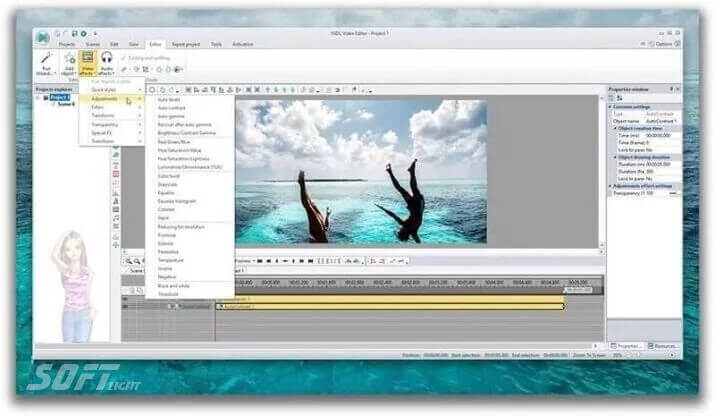This screenshot has width=715, height=416.
Task: Click the 00:05.000 playhead marker on timeline
Action: 578,290
